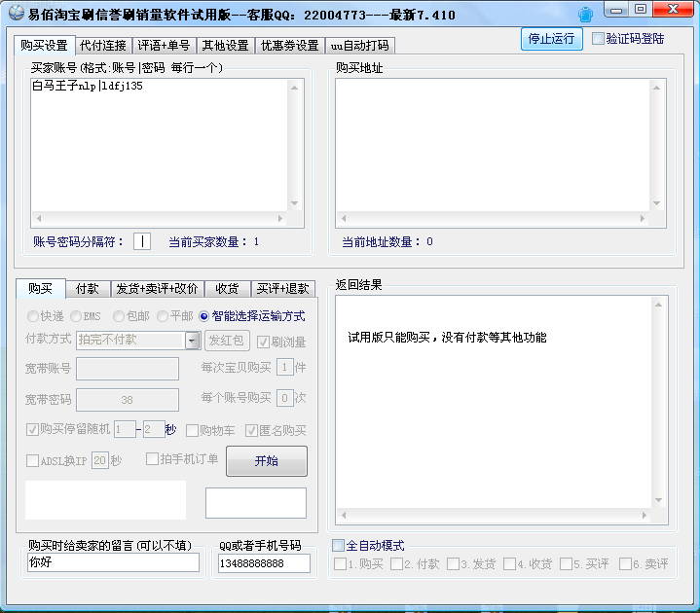Click up arrow of 购买地址 scrollbar
700x613 pixels.
coord(657,88)
